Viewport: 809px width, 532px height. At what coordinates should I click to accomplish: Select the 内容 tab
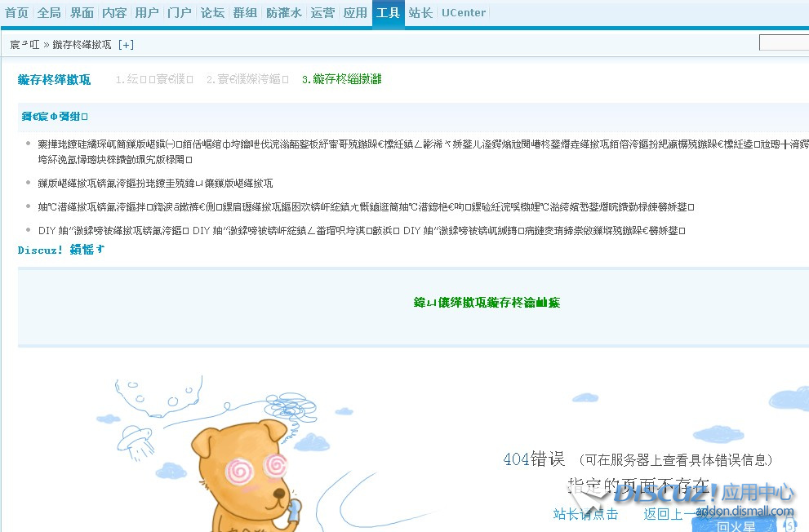(x=114, y=13)
